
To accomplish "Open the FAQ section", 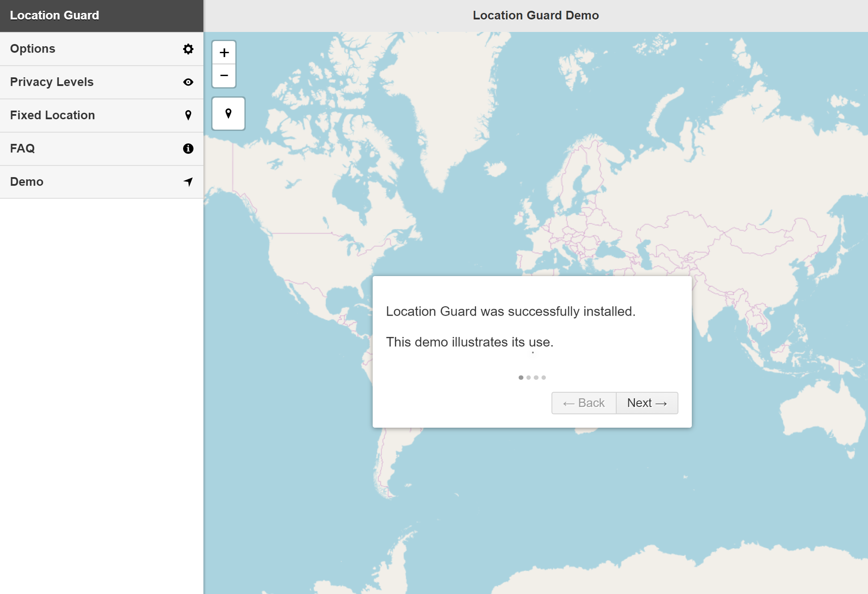I will [x=101, y=148].
